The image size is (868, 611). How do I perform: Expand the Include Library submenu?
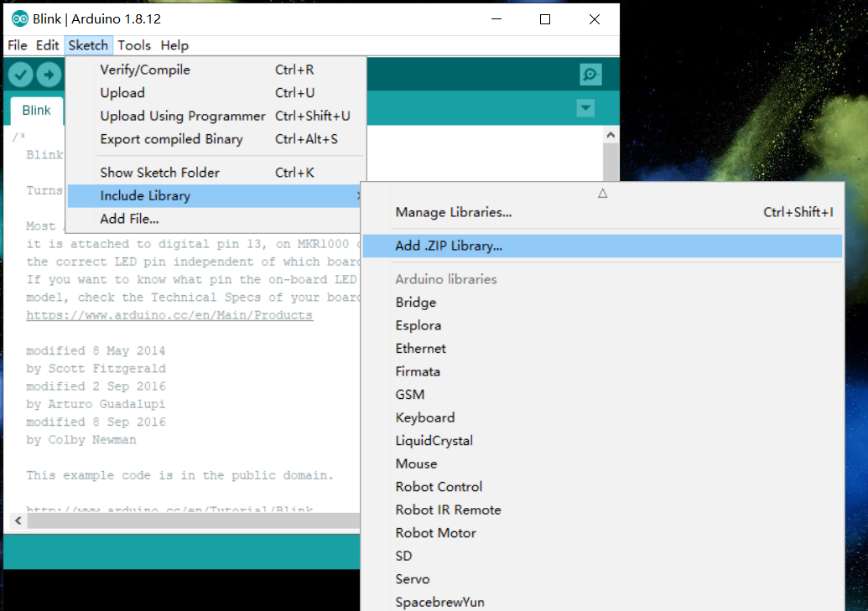click(x=216, y=196)
